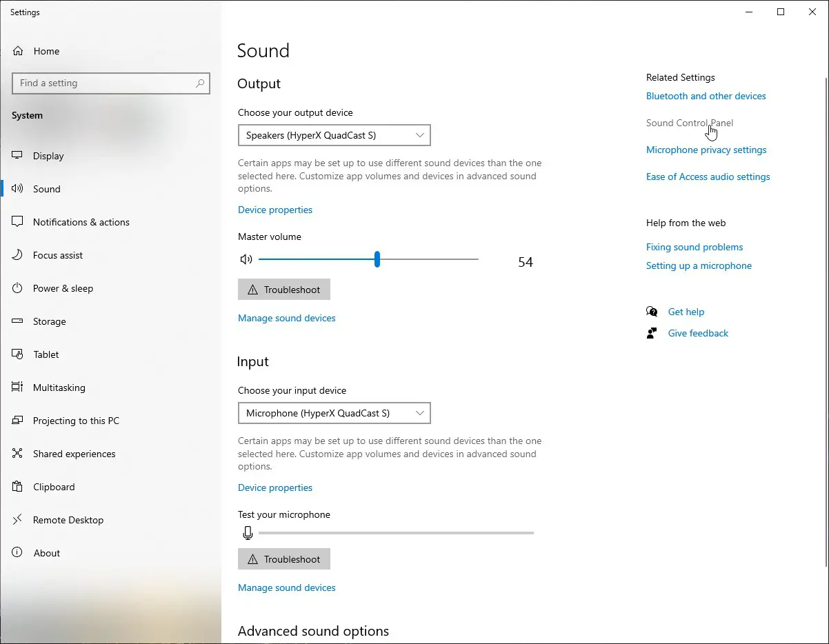Viewport: 829px width, 644px height.
Task: Open Bluetooth and other devices link
Action: (x=706, y=96)
